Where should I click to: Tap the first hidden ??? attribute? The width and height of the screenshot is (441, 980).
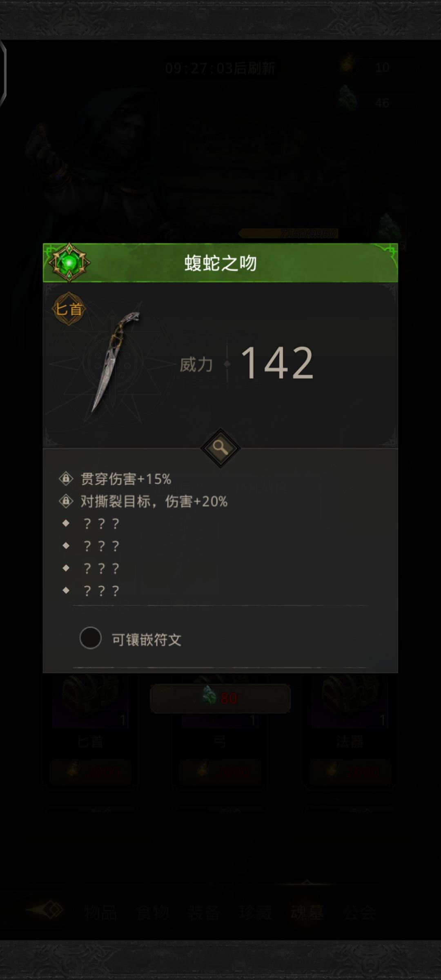click(101, 523)
